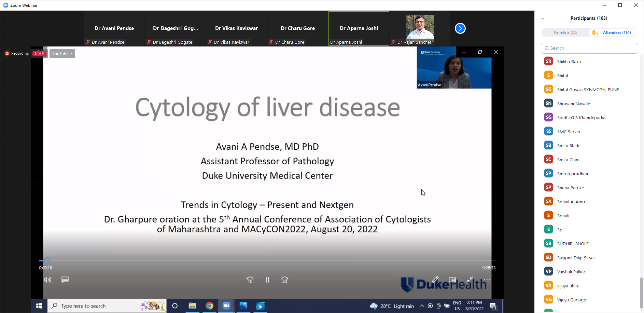The height and width of the screenshot is (313, 644).
Task: Click the raised hand icon beside Attendees
Action: [594, 32]
